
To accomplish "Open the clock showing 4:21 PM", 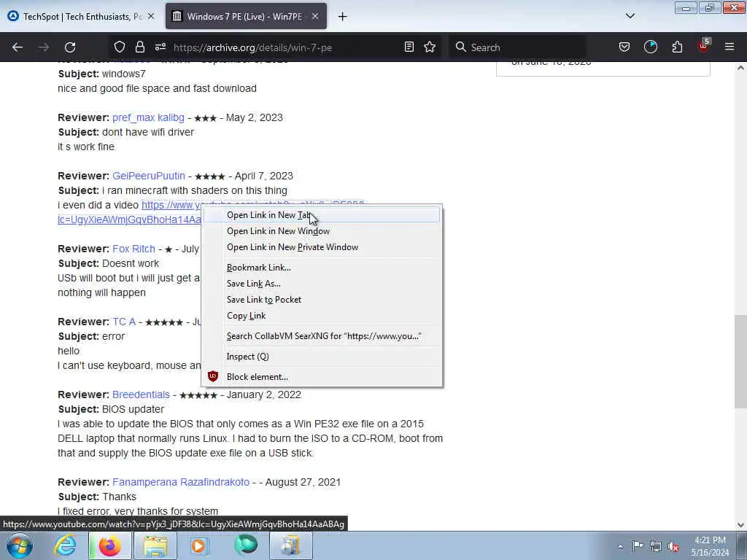I will [710, 546].
